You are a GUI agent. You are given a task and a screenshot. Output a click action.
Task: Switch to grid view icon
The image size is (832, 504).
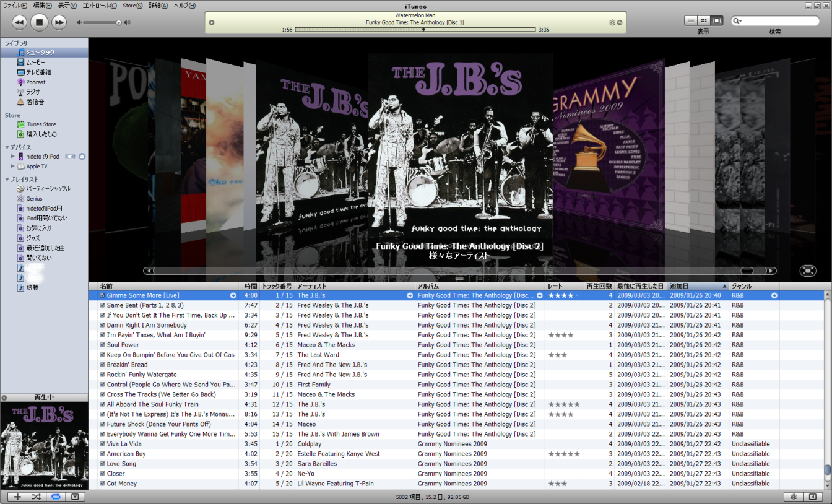[704, 20]
